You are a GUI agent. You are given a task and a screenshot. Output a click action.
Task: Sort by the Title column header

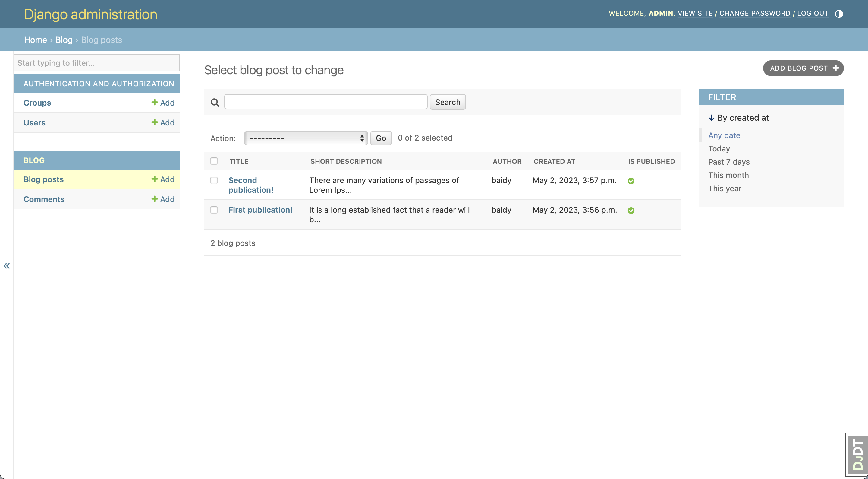[x=239, y=161]
